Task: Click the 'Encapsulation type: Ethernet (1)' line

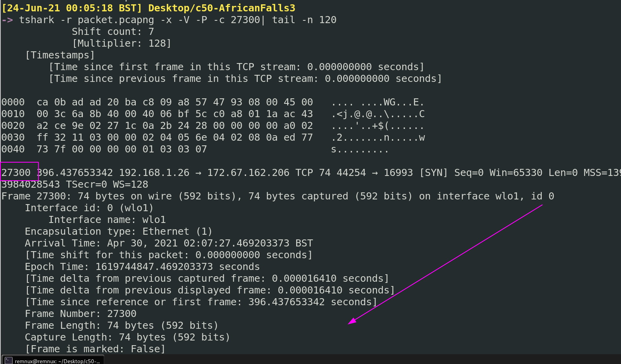Action: (x=118, y=232)
